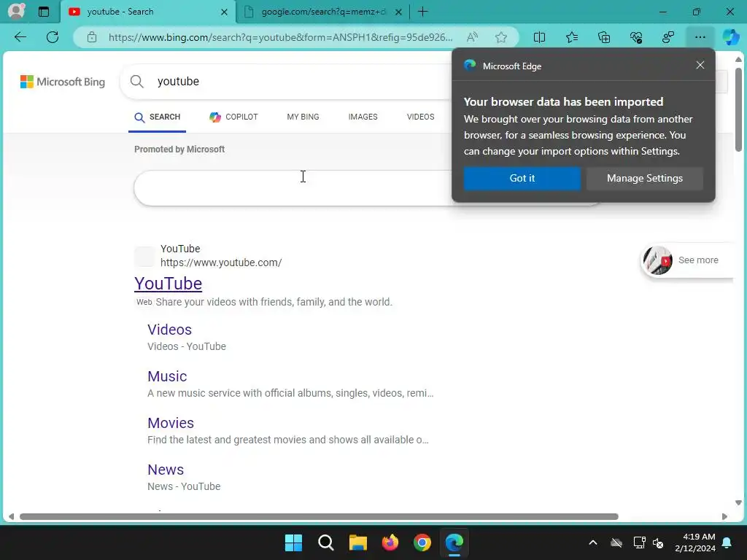This screenshot has width=747, height=560.
Task: Open the Favorites list icon
Action: coord(572,37)
